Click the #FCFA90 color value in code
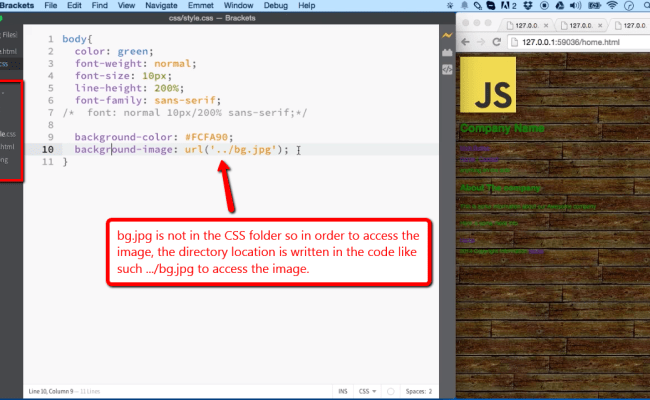The height and width of the screenshot is (400, 650). (206, 137)
